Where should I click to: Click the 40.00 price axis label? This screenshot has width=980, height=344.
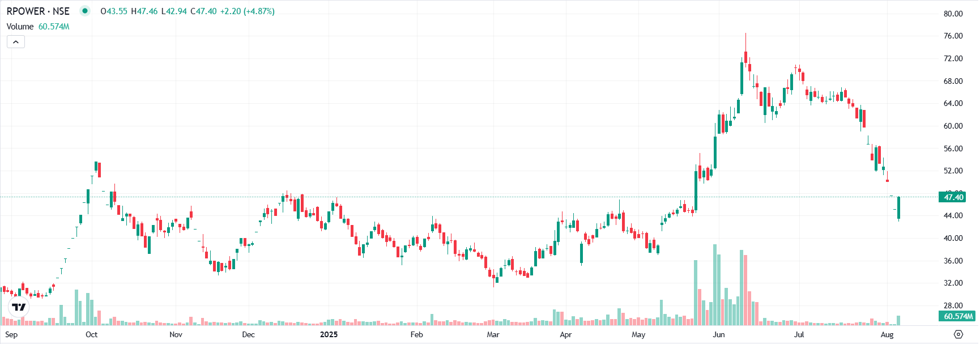pos(953,238)
